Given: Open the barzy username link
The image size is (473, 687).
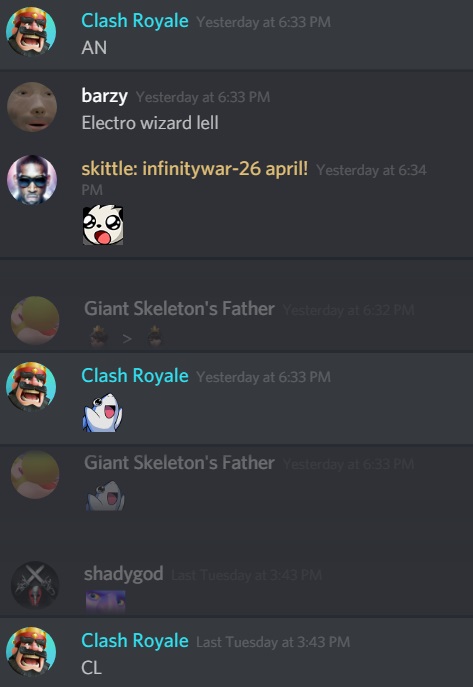Looking at the screenshot, I should 104,96.
